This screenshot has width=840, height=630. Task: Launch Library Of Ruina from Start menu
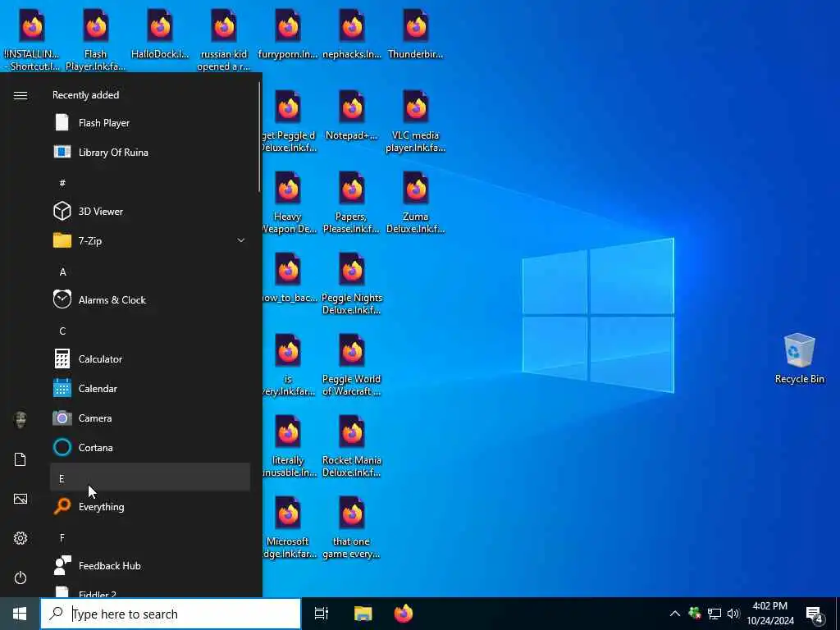pyautogui.click(x=150, y=152)
